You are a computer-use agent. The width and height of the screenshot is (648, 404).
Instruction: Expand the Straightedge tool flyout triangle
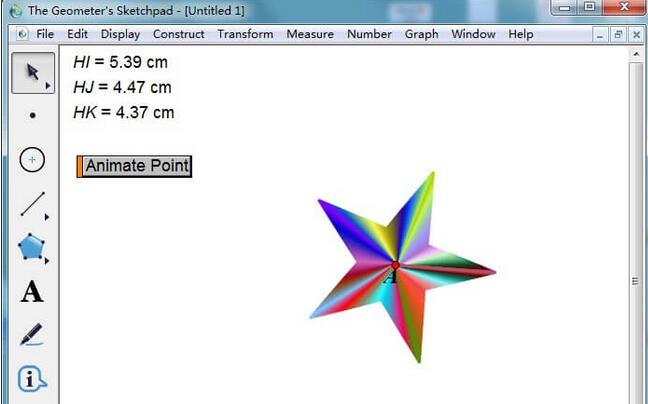pyautogui.click(x=48, y=217)
